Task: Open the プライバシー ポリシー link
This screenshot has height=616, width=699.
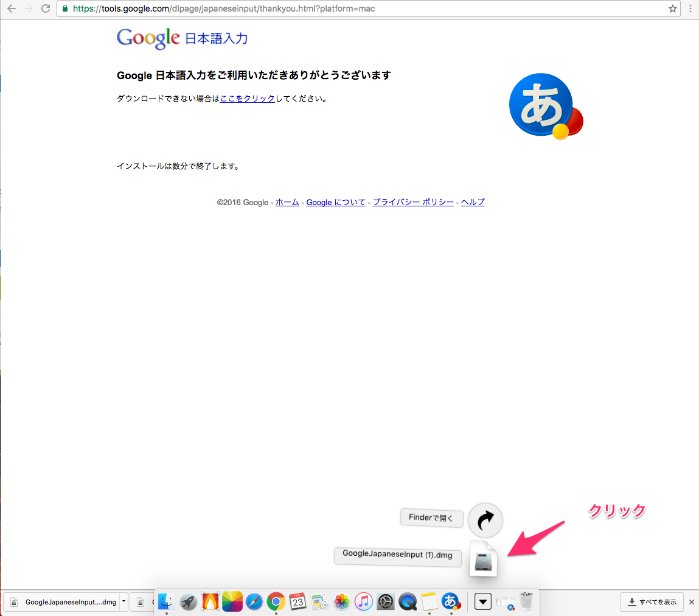Action: pyautogui.click(x=413, y=202)
